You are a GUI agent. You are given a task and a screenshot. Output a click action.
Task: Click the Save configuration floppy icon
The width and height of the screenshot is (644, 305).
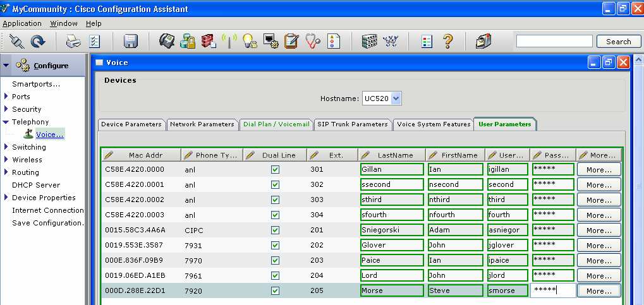(x=131, y=41)
